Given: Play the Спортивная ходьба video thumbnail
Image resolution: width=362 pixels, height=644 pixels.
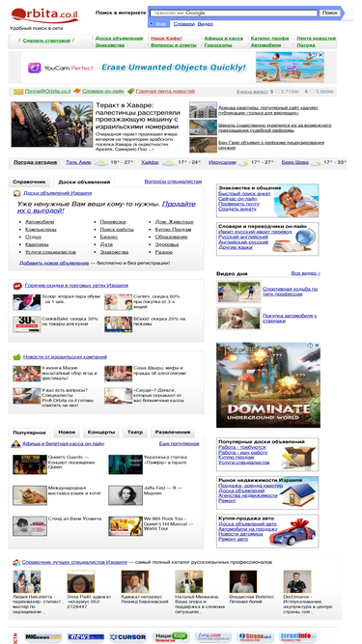Looking at the screenshot, I should coord(238,292).
